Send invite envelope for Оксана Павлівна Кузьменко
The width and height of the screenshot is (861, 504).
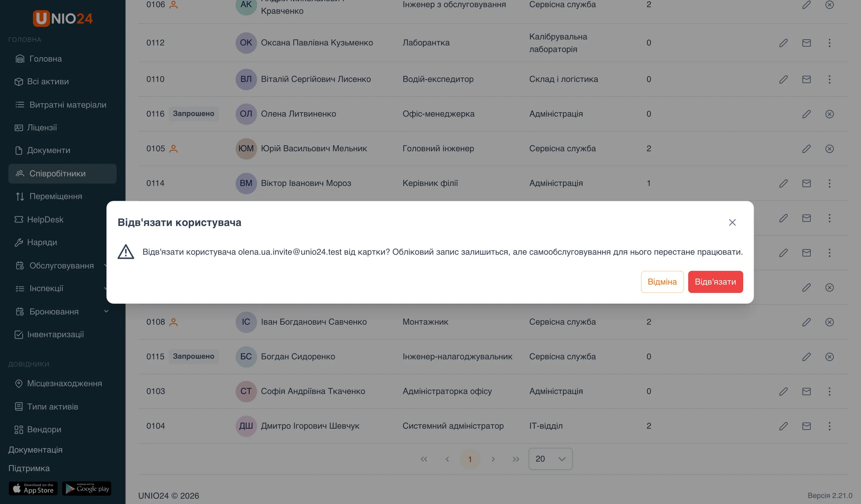click(806, 43)
